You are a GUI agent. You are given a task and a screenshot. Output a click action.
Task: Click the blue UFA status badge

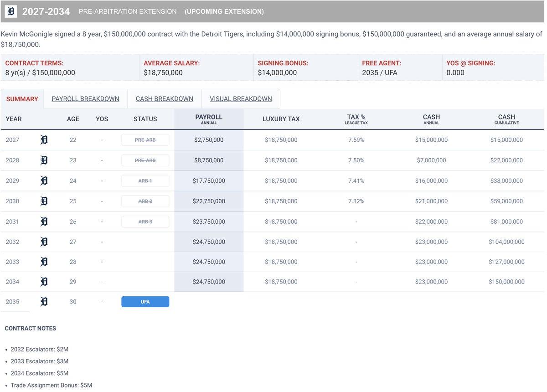coord(145,302)
